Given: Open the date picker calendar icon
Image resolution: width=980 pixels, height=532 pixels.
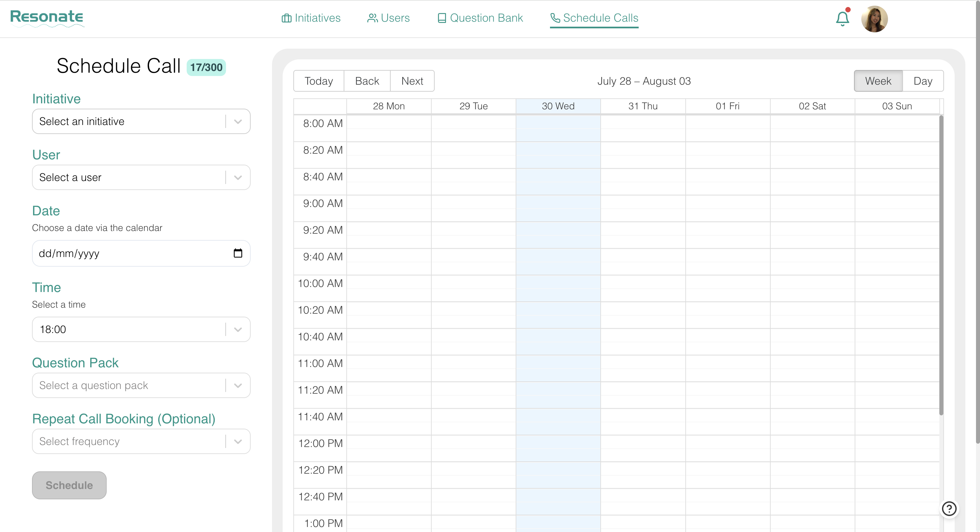Looking at the screenshot, I should pyautogui.click(x=238, y=253).
